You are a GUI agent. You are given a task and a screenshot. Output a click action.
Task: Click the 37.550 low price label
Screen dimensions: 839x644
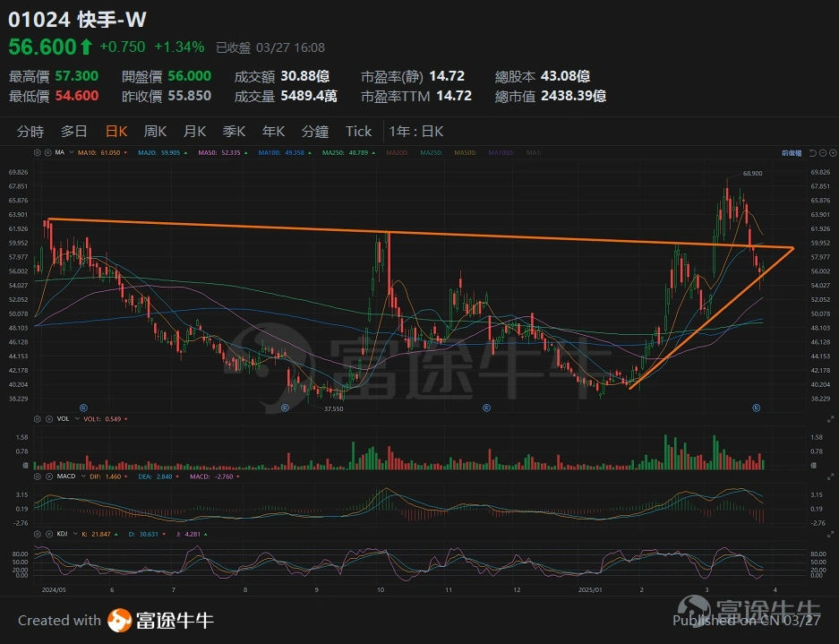pos(334,409)
